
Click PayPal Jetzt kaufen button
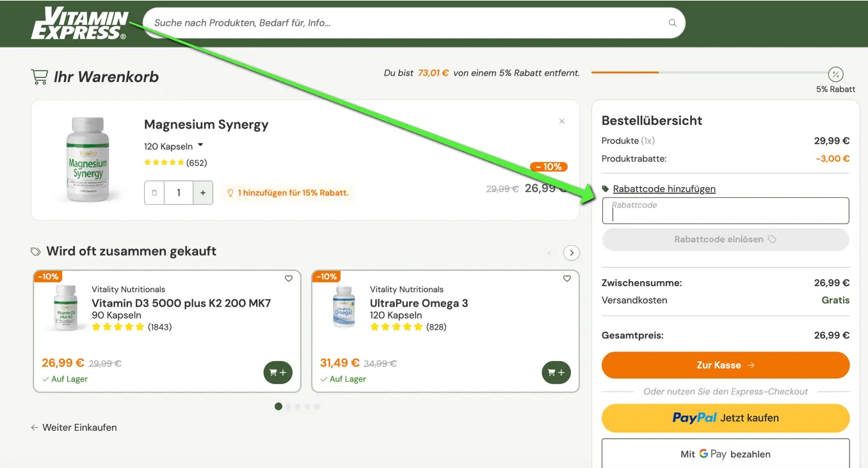pos(726,418)
